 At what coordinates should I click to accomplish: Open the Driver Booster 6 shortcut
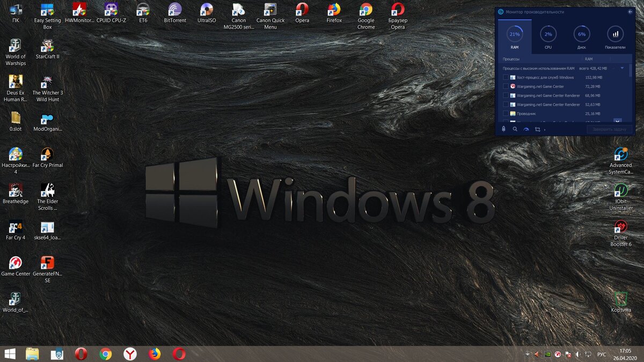point(621,233)
